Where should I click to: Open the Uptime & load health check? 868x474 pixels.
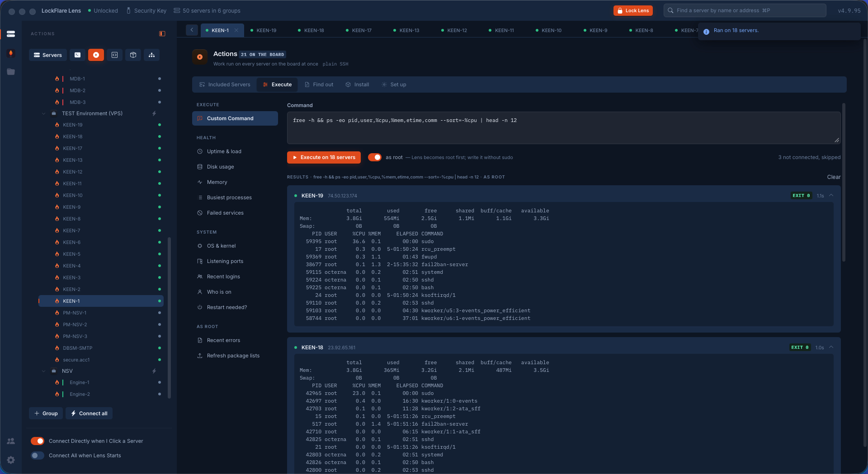coord(235,151)
